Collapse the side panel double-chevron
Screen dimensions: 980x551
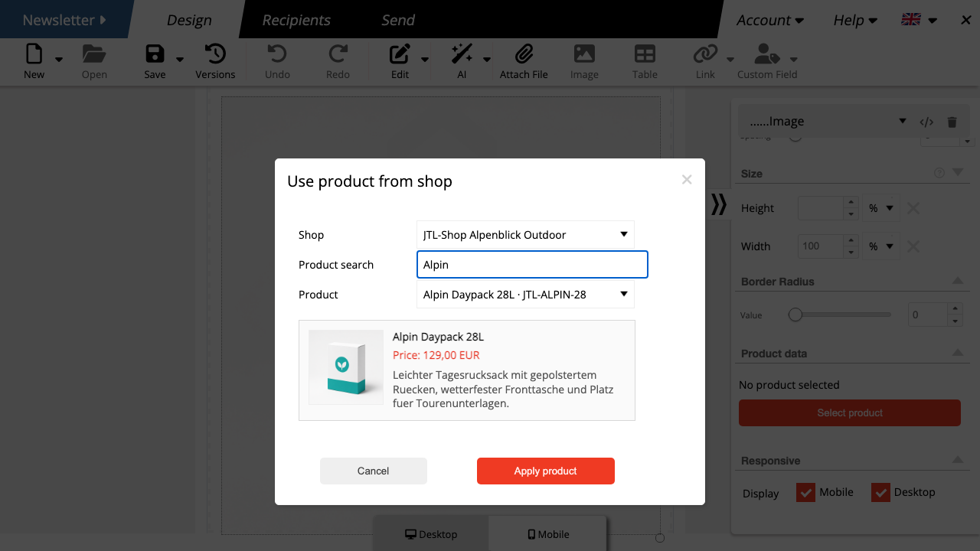718,204
